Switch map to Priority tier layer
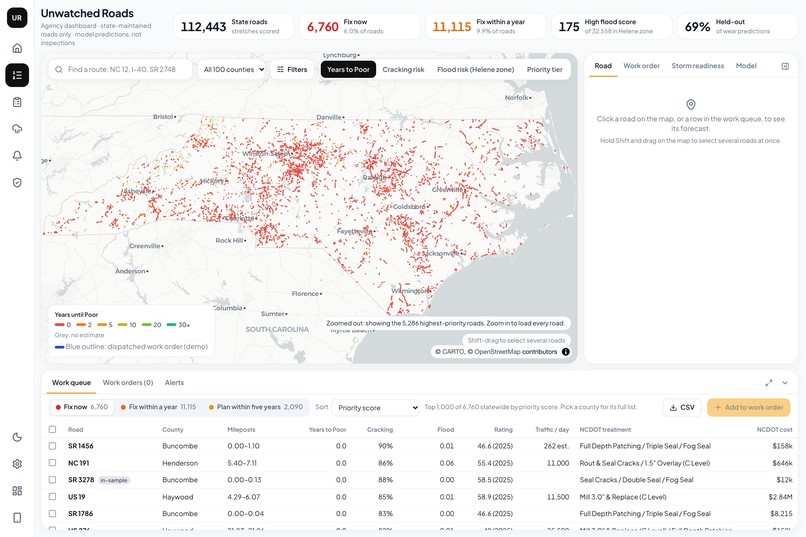The width and height of the screenshot is (806, 537). pyautogui.click(x=545, y=69)
